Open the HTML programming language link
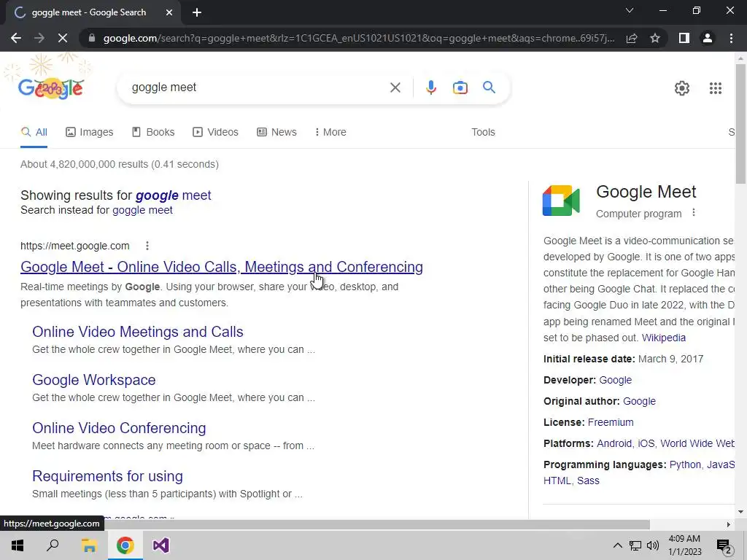The height and width of the screenshot is (560, 747). [557, 481]
